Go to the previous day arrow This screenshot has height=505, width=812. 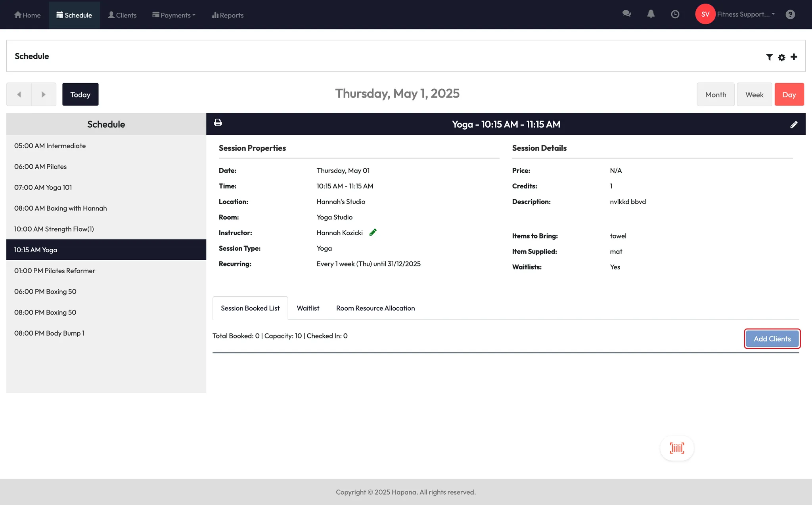pyautogui.click(x=19, y=94)
